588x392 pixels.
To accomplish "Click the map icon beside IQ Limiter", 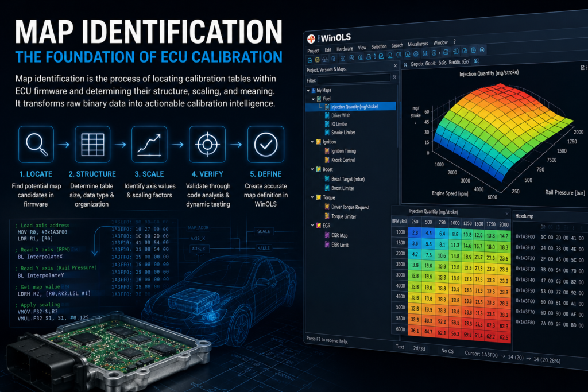I will 327,123.
